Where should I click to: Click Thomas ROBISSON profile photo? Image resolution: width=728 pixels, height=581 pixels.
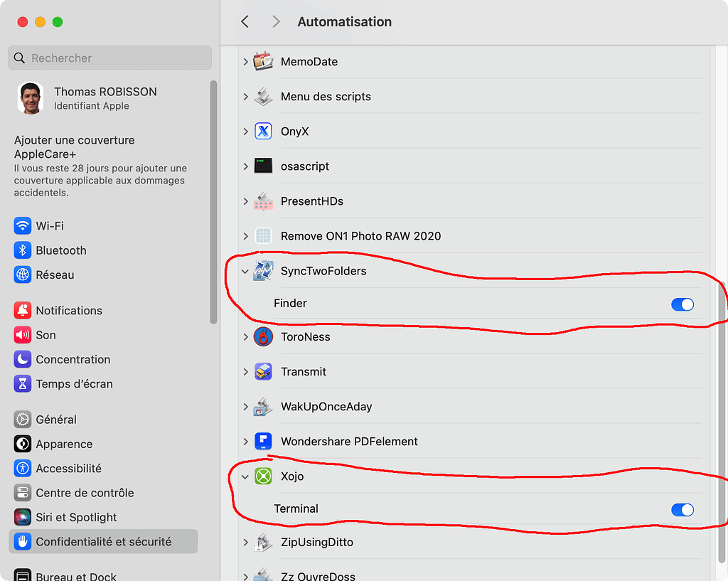(31, 98)
